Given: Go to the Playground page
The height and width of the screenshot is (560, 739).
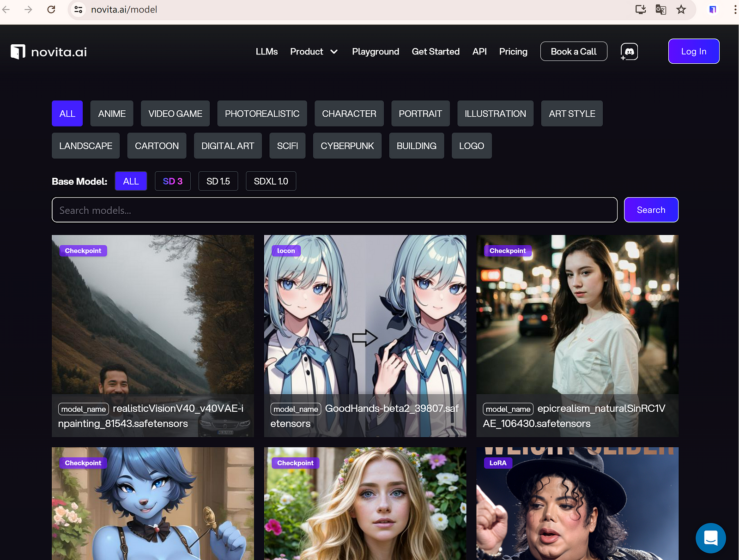Looking at the screenshot, I should click(376, 52).
